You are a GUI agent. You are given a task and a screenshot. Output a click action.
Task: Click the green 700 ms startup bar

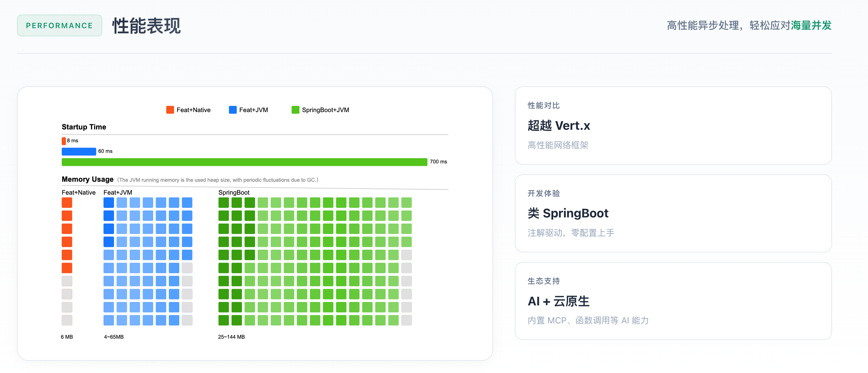click(x=244, y=162)
